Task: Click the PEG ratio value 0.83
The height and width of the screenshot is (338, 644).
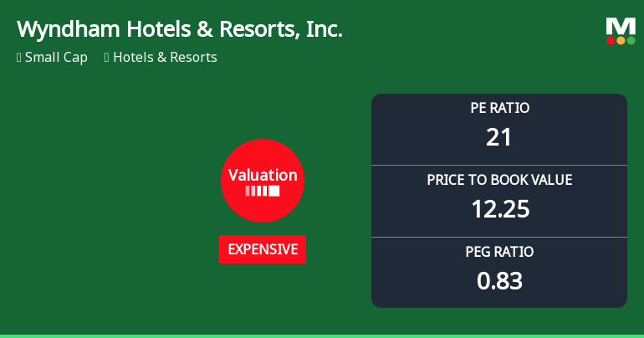Action: pos(499,281)
